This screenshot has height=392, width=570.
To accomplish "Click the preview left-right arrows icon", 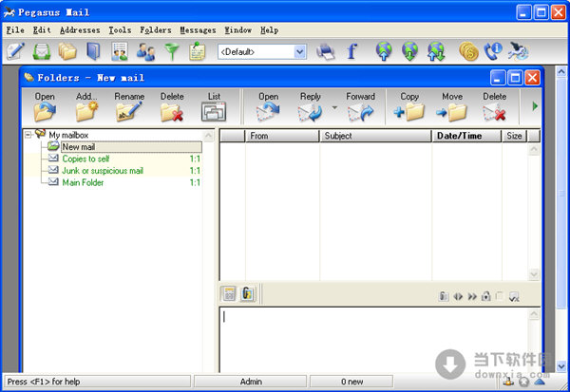I will [458, 297].
